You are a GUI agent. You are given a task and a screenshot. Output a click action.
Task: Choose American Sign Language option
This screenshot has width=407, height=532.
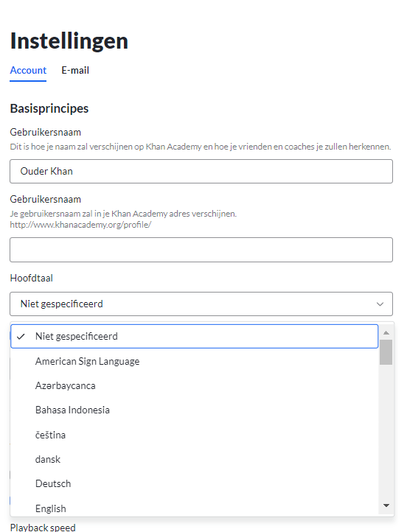coord(195,361)
